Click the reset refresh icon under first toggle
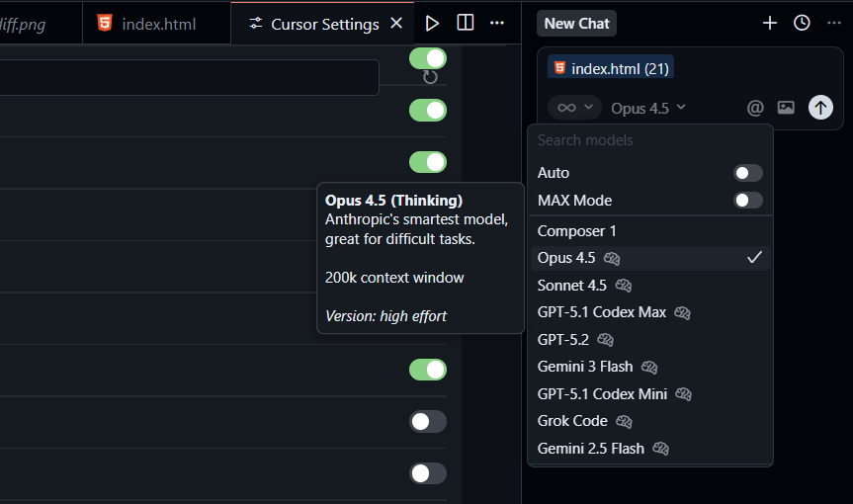 point(430,77)
